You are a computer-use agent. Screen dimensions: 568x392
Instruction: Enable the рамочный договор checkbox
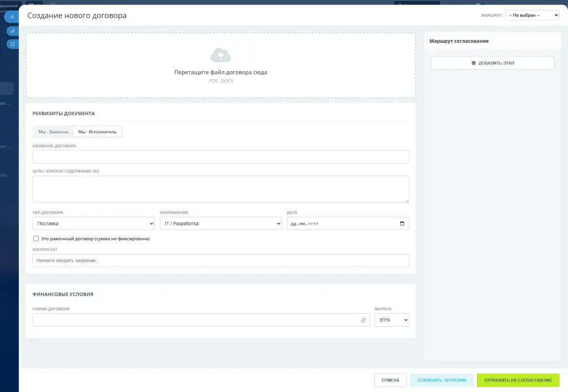[36, 238]
